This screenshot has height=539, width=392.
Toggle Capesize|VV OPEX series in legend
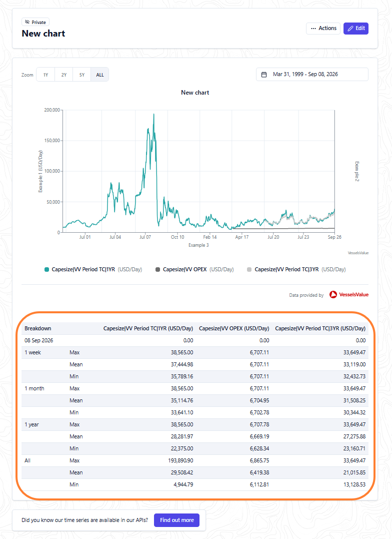click(x=185, y=269)
